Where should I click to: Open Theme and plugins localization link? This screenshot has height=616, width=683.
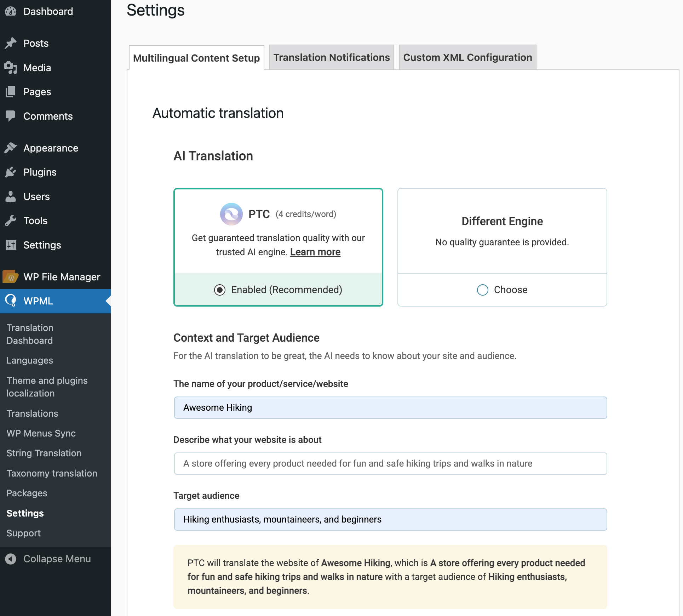[47, 387]
